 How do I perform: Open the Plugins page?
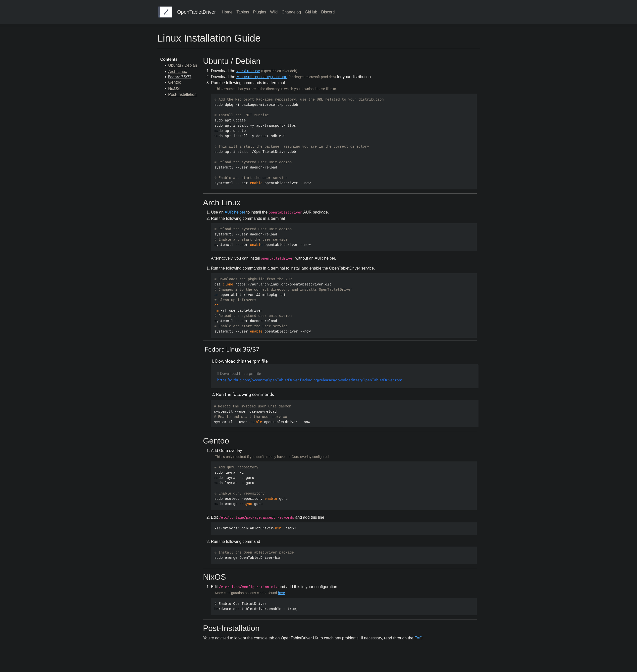260,12
